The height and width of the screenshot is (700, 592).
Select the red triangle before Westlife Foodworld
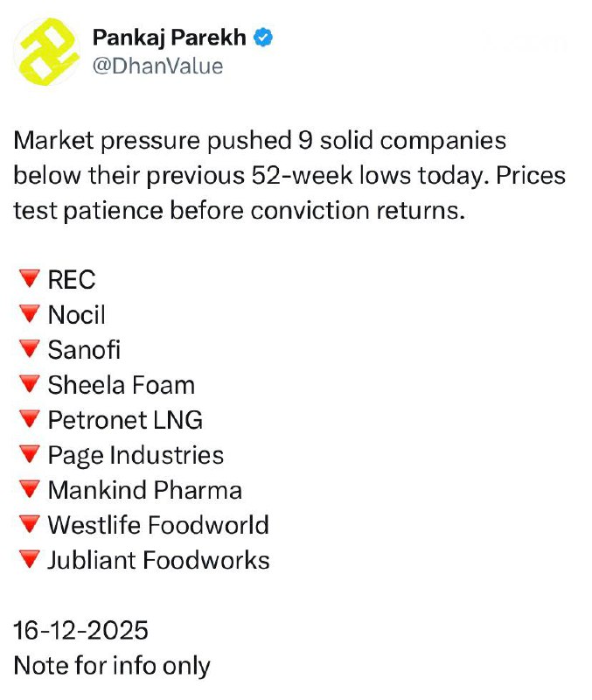pyautogui.click(x=29, y=525)
